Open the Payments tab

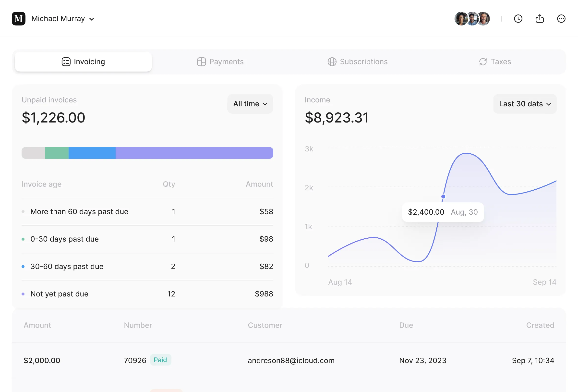click(x=220, y=62)
